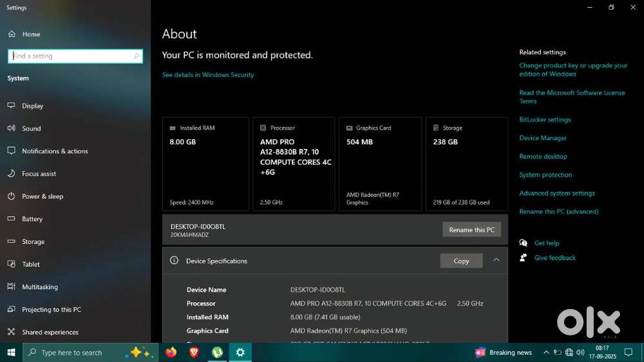Open Power & sleep settings

point(43,196)
